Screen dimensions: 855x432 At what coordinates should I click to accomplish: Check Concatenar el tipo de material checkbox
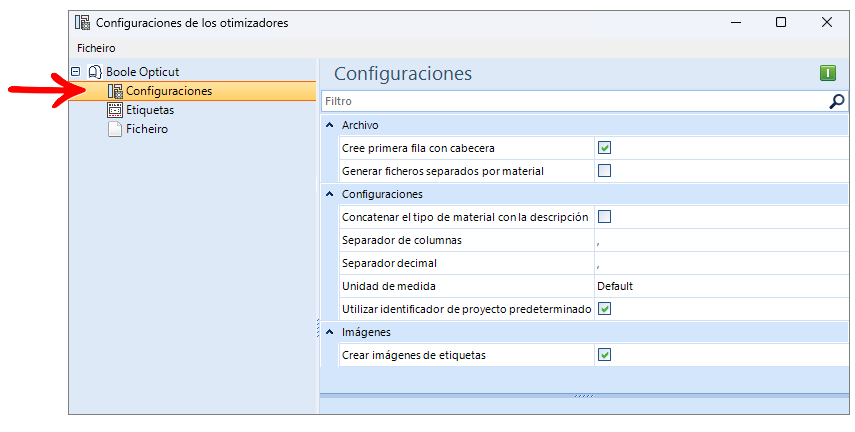pyautogui.click(x=604, y=217)
